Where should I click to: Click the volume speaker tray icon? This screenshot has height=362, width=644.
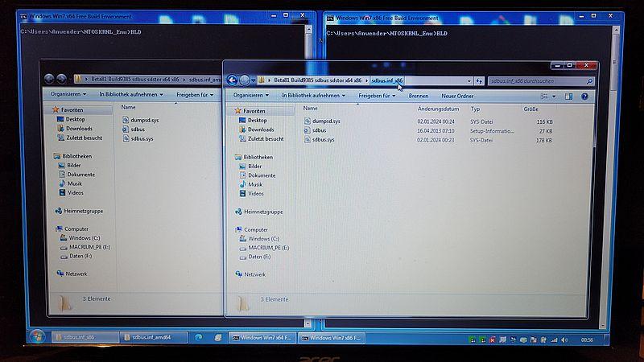(565, 339)
